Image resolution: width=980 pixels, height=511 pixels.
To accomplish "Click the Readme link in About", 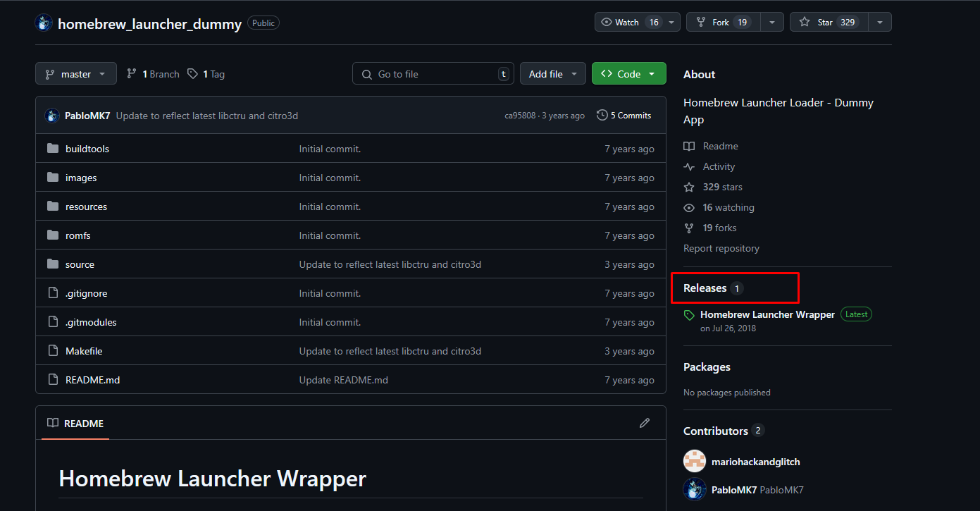I will click(721, 146).
